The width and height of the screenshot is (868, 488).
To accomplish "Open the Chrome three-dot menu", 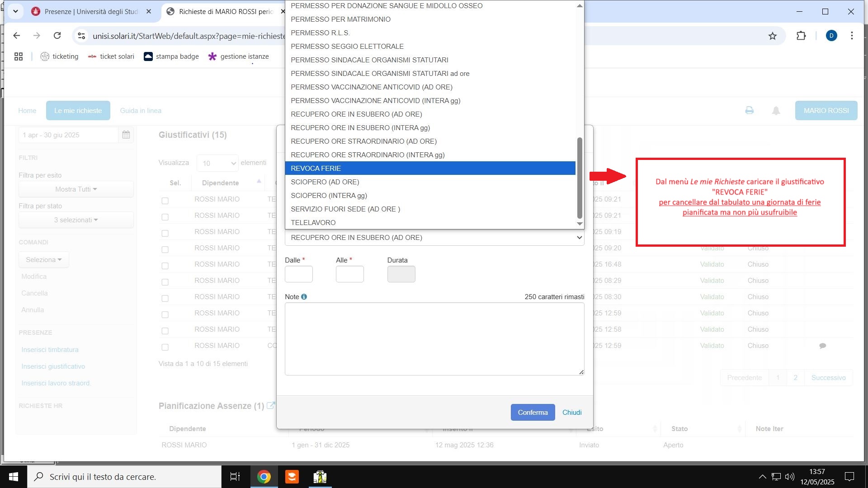I will (852, 36).
